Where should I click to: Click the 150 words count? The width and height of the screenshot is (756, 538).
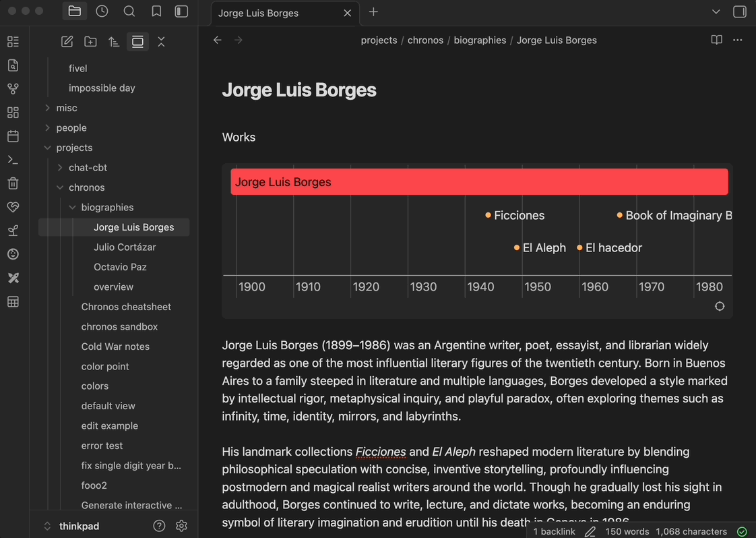[627, 531]
